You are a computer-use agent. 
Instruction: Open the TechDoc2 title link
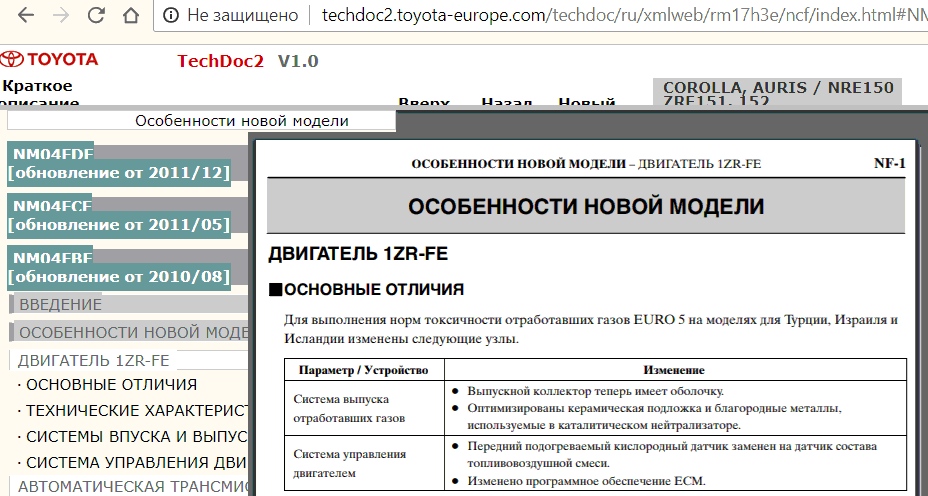220,61
